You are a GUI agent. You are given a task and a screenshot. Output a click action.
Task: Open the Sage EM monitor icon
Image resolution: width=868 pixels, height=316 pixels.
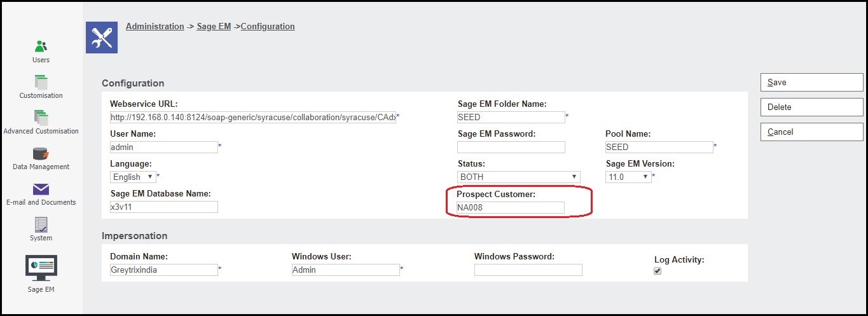(x=41, y=268)
